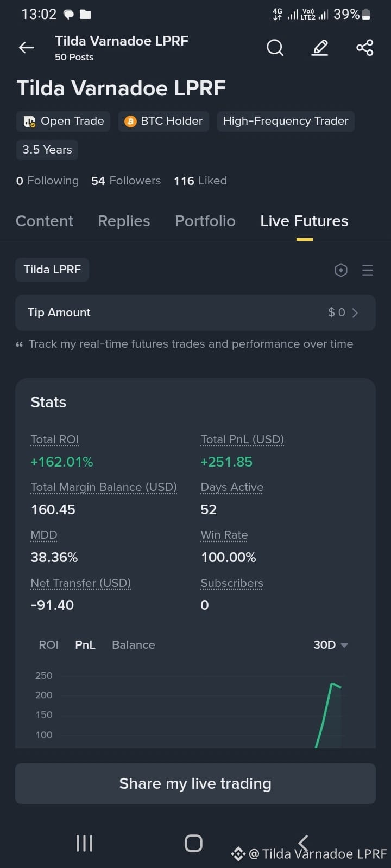The height and width of the screenshot is (868, 391).
Task: Tap the Share my live trading button
Action: click(195, 783)
